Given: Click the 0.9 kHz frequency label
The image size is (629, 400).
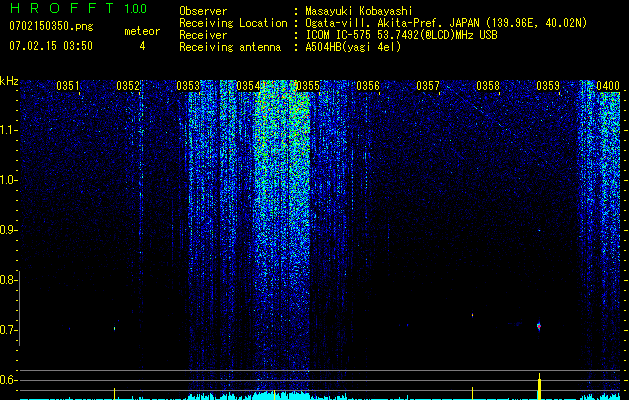Looking at the screenshot, I should coord(8,230).
